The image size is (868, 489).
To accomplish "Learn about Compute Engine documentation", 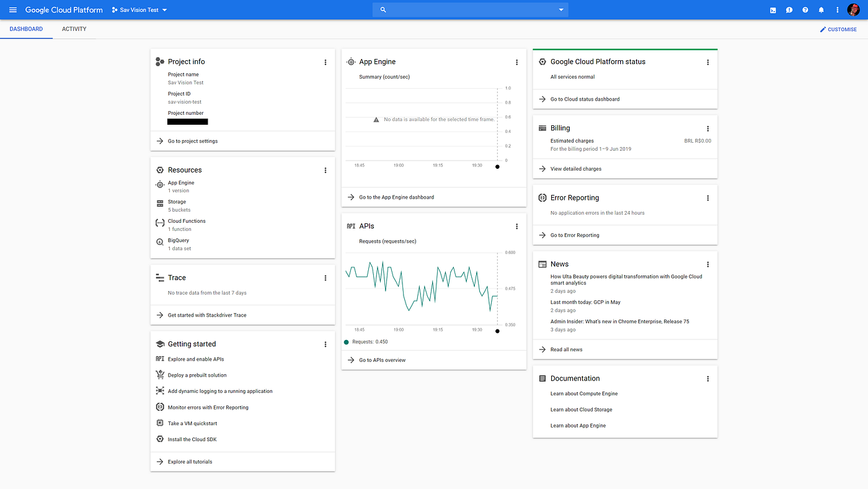I will 584,393.
